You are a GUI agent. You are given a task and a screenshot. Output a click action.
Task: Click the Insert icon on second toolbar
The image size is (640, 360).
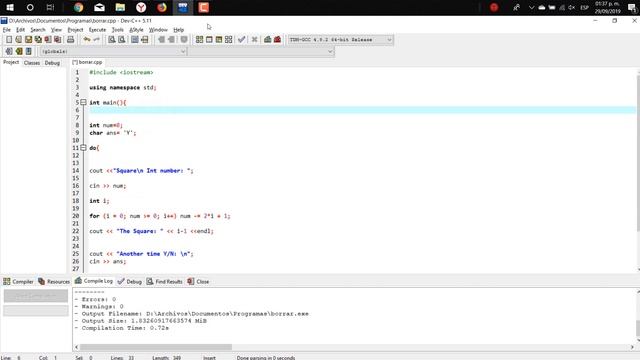point(9,51)
